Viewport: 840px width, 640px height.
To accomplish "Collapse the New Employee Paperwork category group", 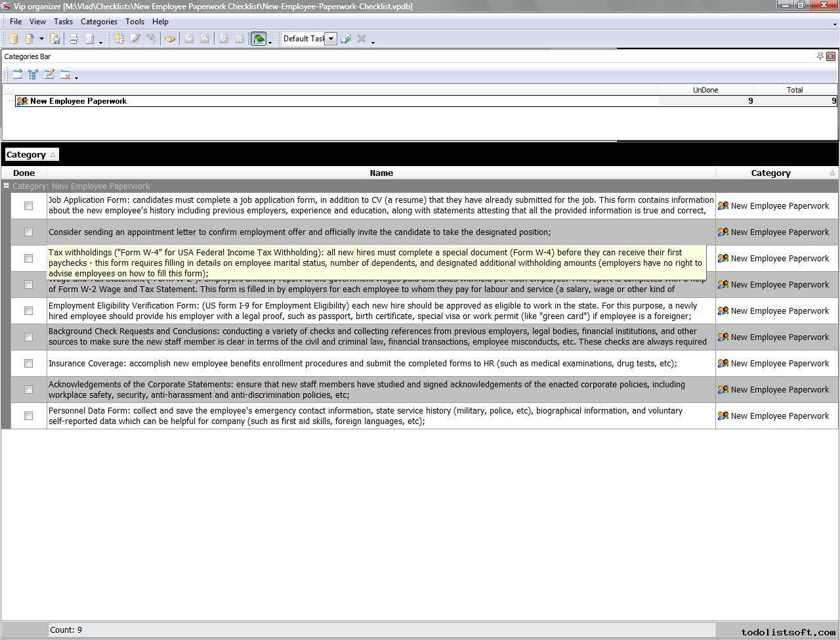I will pos(7,186).
